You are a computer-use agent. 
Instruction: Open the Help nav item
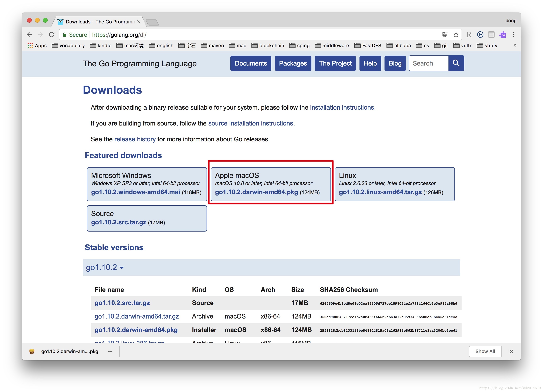(x=370, y=63)
